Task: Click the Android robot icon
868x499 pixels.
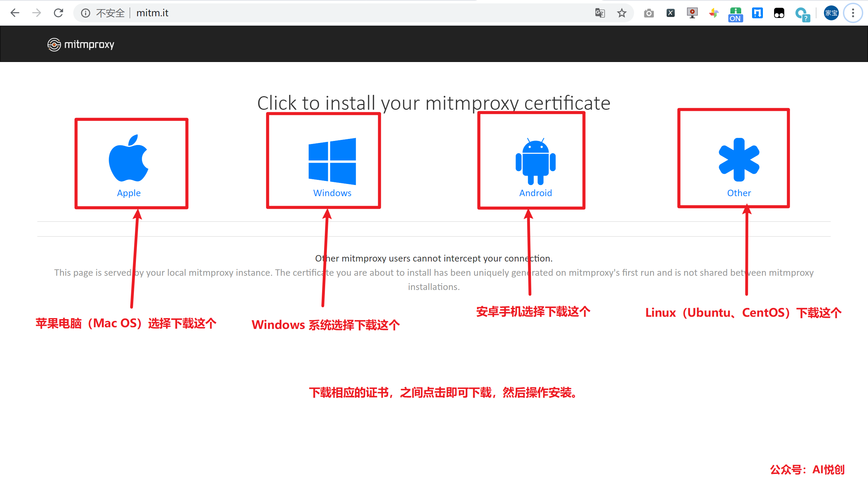Action: (535, 161)
